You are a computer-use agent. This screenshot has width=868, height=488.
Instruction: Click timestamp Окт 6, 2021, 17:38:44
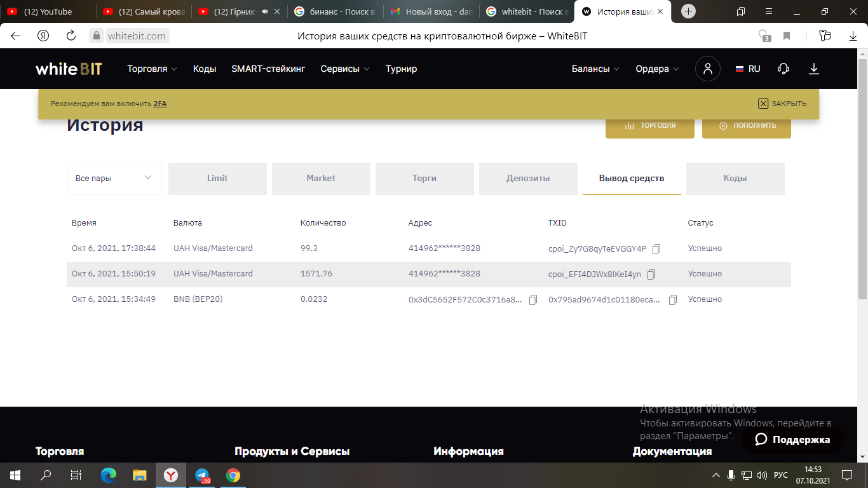pyautogui.click(x=114, y=248)
